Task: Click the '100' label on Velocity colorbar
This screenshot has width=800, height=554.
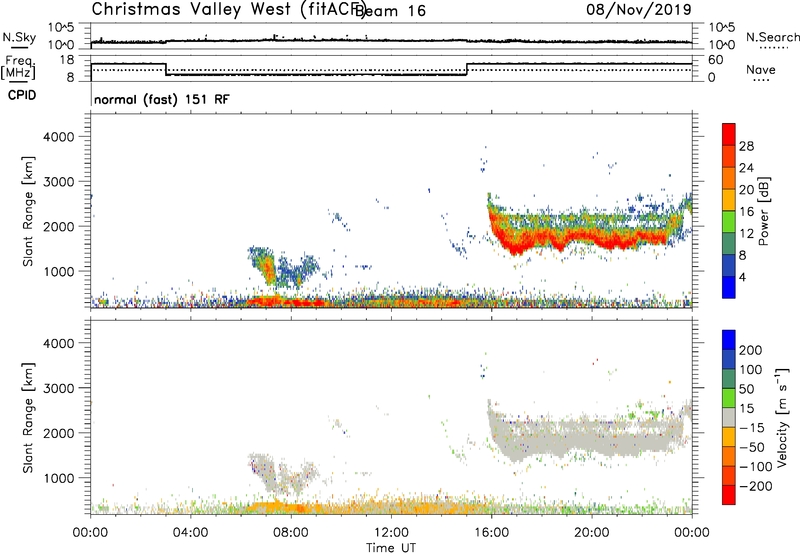Action: coord(751,370)
